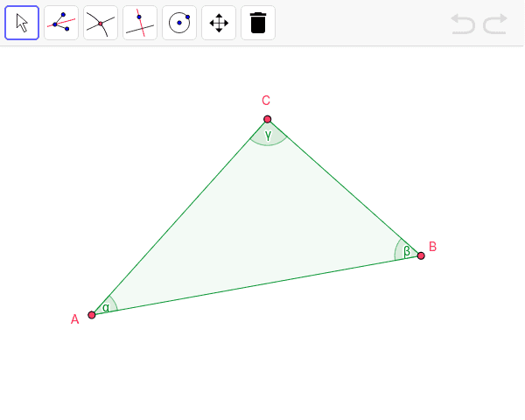Viewport: 525px width, 420px height.
Task: Click the label B
Action: 432,247
